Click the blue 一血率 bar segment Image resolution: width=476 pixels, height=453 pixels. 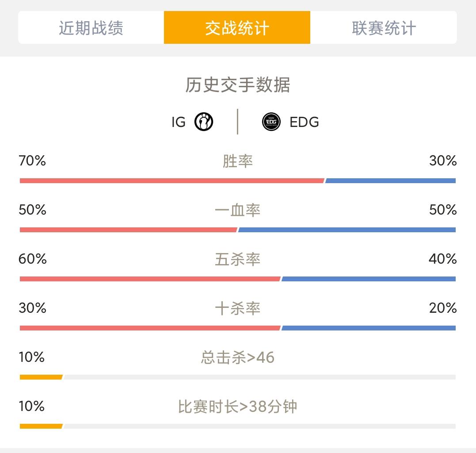tap(347, 230)
